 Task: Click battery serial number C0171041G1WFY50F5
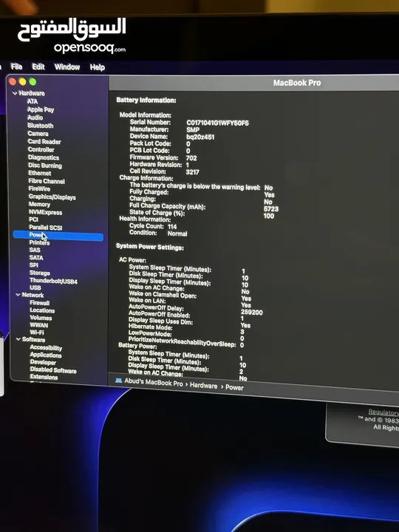coord(217,123)
